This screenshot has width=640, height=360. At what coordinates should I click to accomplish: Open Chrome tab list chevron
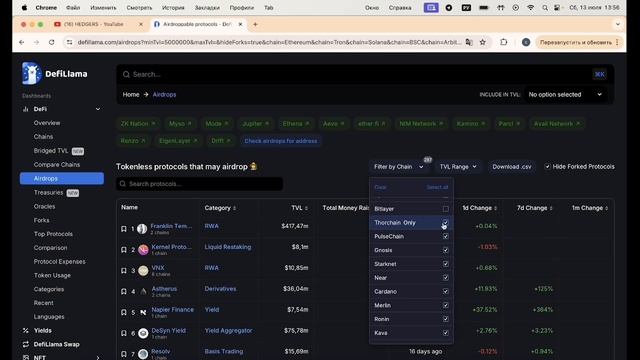point(618,24)
